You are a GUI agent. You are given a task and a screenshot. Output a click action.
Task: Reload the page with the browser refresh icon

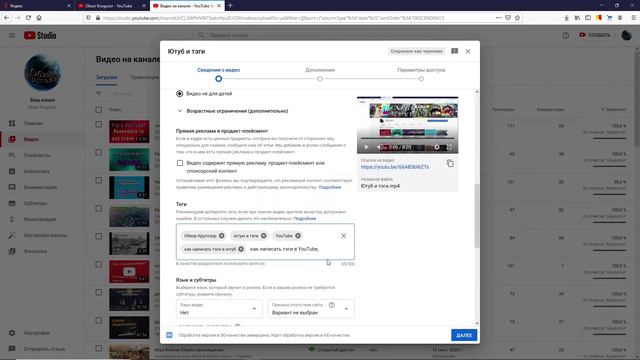(x=28, y=18)
